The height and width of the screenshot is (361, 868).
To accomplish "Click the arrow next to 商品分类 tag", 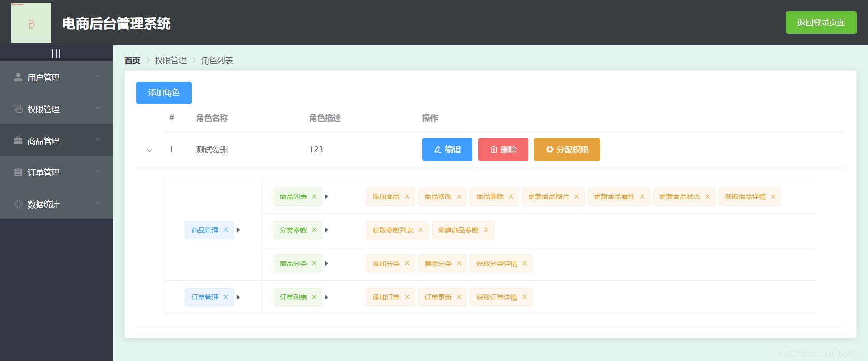I will [x=326, y=263].
